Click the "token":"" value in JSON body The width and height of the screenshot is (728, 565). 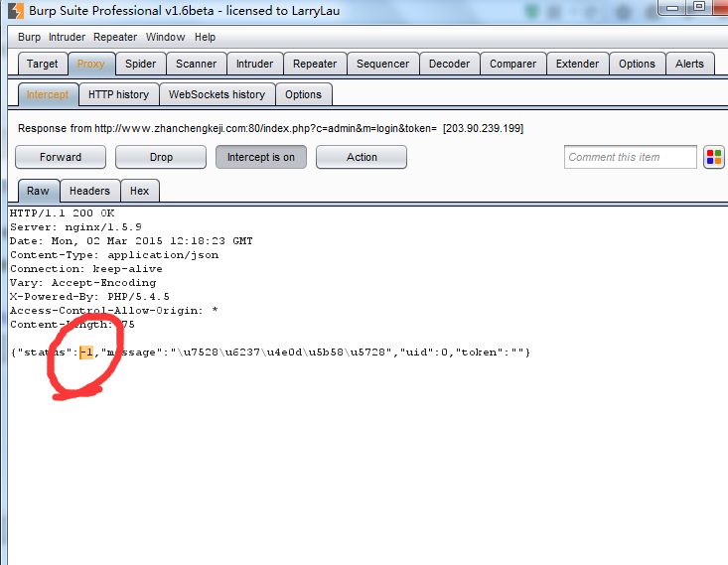pyautogui.click(x=489, y=353)
